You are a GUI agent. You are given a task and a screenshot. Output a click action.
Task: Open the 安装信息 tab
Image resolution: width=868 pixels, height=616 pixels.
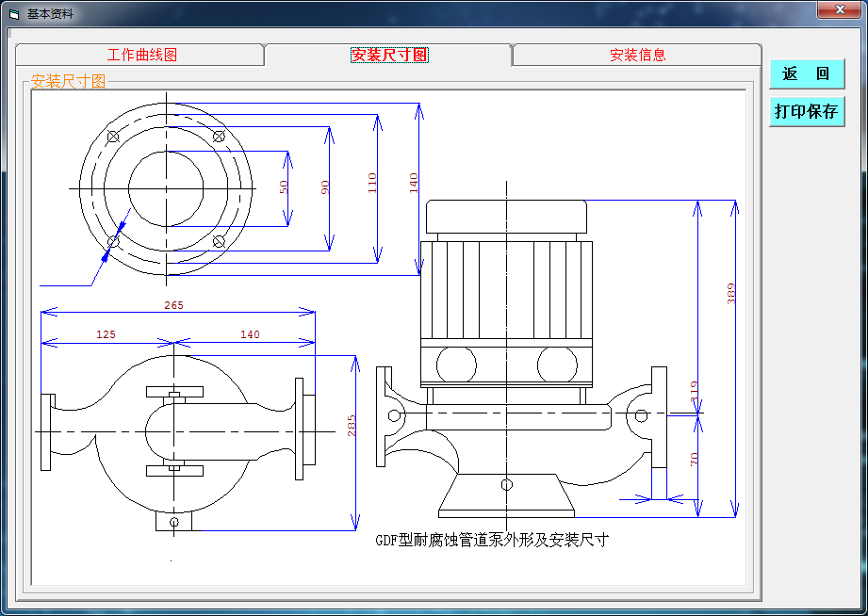click(x=637, y=55)
